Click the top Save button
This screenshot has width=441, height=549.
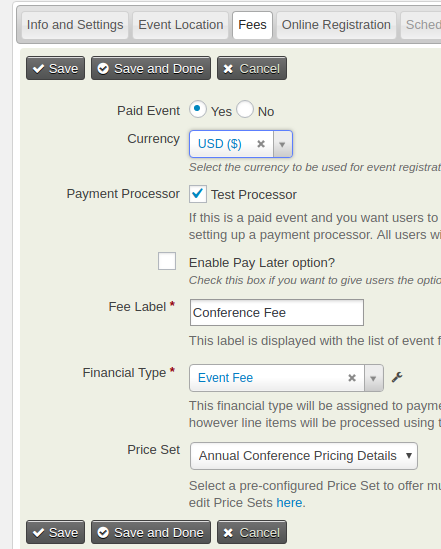point(55,68)
